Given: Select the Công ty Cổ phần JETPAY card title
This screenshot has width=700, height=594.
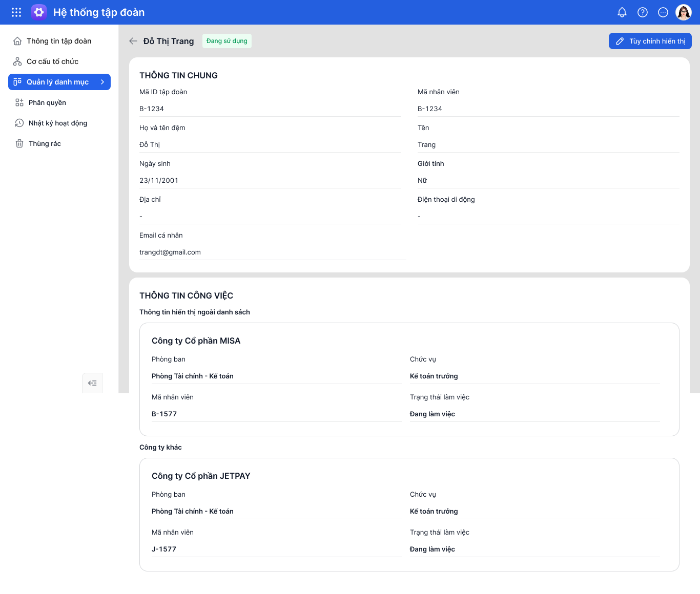Looking at the screenshot, I should pos(201,476).
